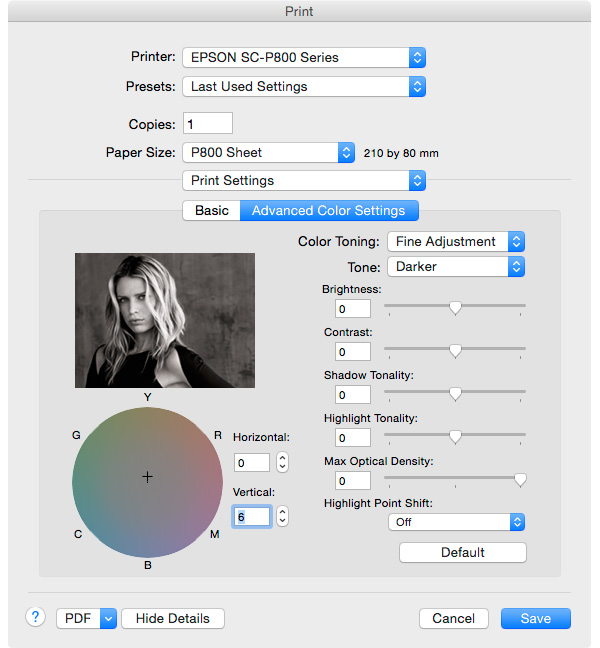Select the Advanced Color Settings tab
This screenshot has width=600, height=648.
329,211
